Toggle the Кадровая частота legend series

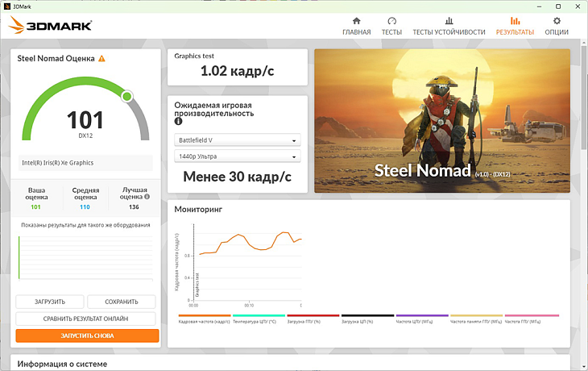(x=204, y=320)
